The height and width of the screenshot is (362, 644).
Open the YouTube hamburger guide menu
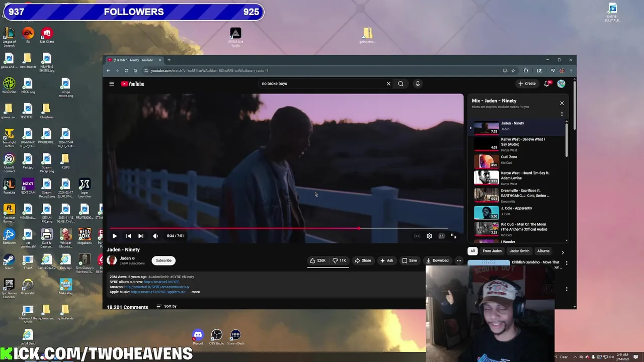click(112, 84)
